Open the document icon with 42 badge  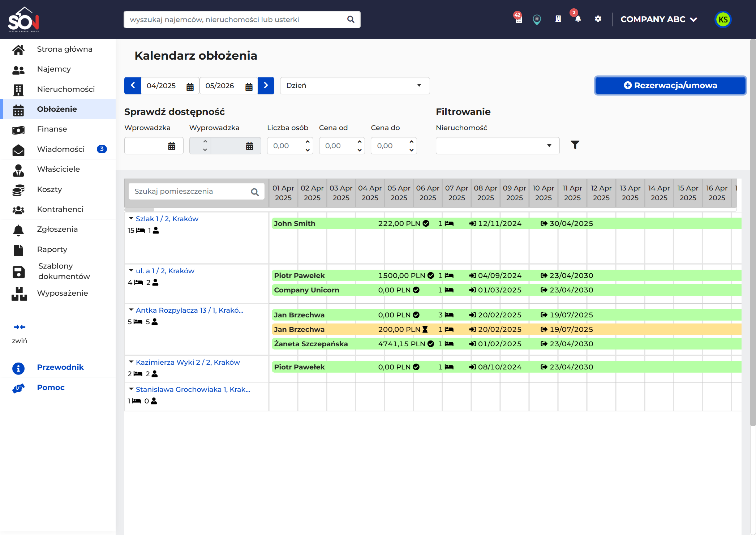[519, 18]
